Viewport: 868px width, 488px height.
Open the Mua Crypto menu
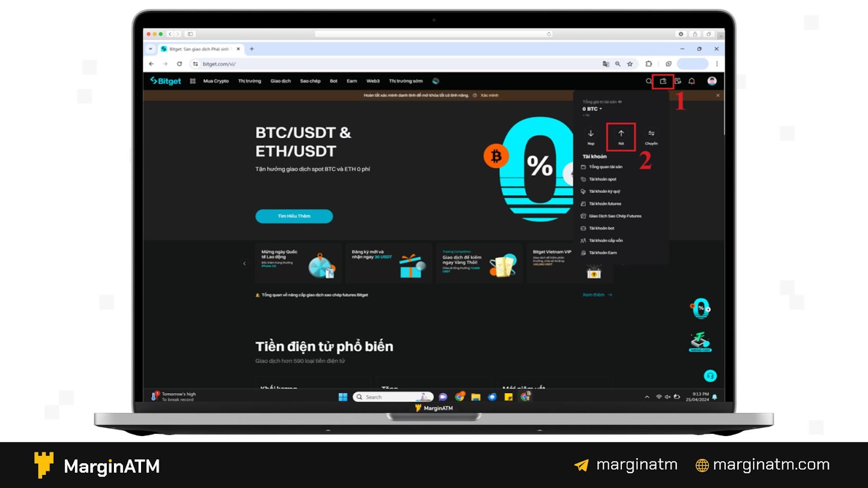click(x=216, y=81)
